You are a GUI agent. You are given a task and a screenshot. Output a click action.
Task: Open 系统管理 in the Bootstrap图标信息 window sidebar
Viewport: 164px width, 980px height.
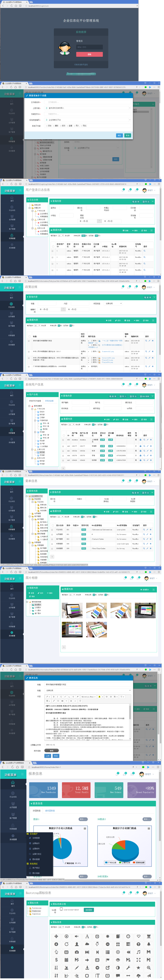[x=12, y=949]
